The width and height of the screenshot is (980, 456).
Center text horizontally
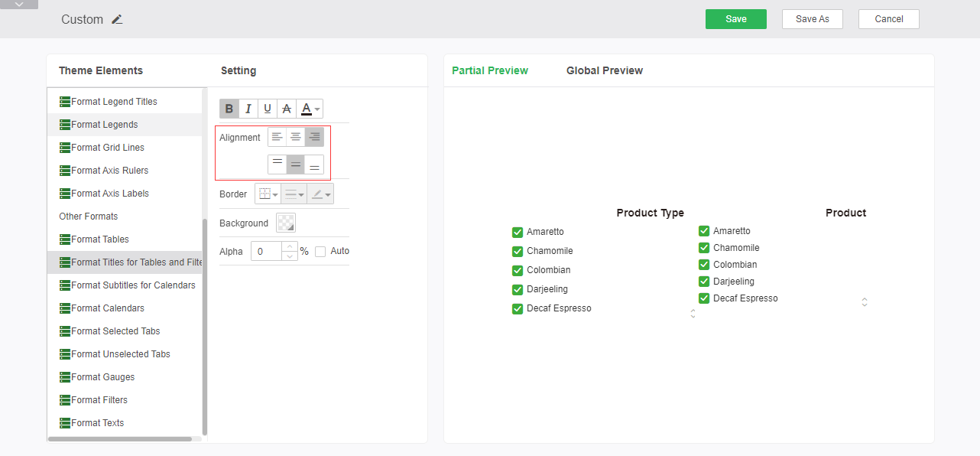coord(296,137)
